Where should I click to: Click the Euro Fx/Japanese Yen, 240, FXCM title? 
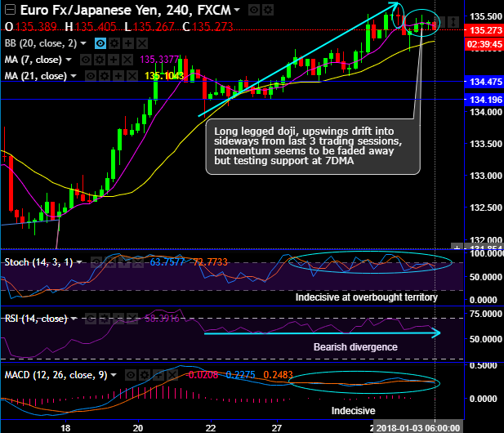[x=125, y=10]
